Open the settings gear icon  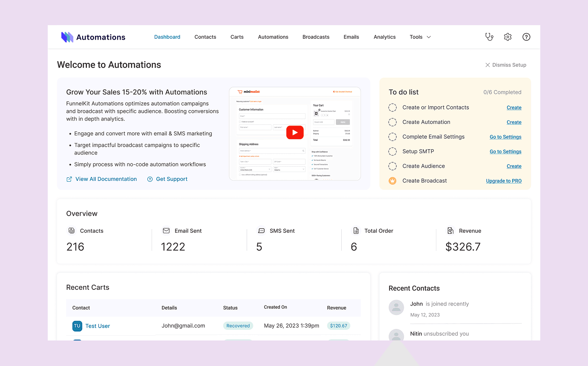[507, 37]
